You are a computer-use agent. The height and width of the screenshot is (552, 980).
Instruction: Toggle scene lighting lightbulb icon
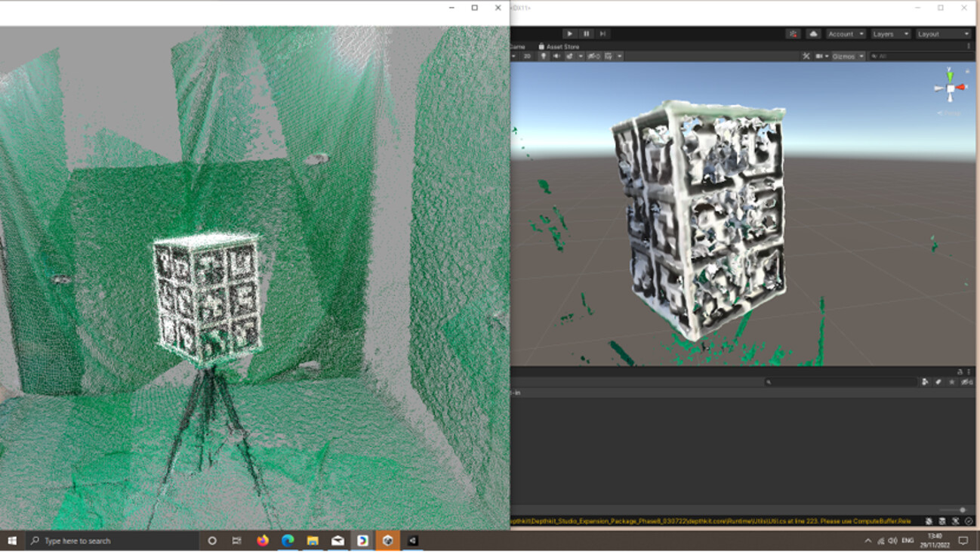click(543, 56)
